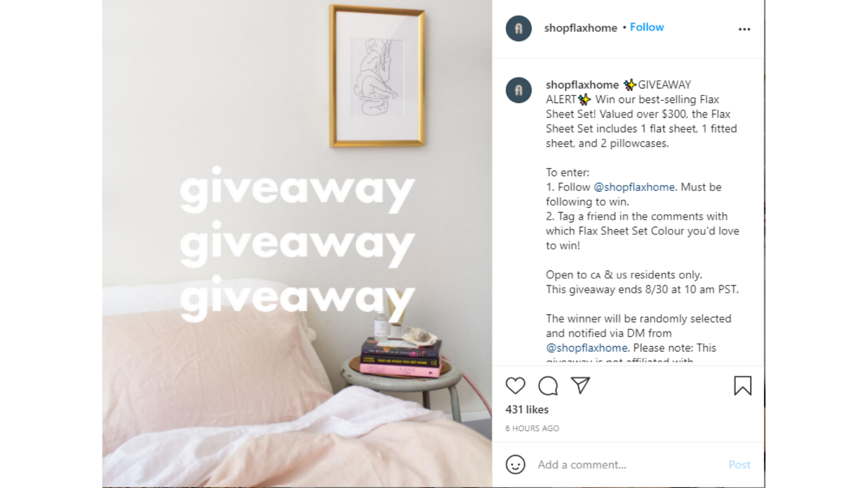Click the Post comment button
The image size is (868, 488).
point(739,465)
